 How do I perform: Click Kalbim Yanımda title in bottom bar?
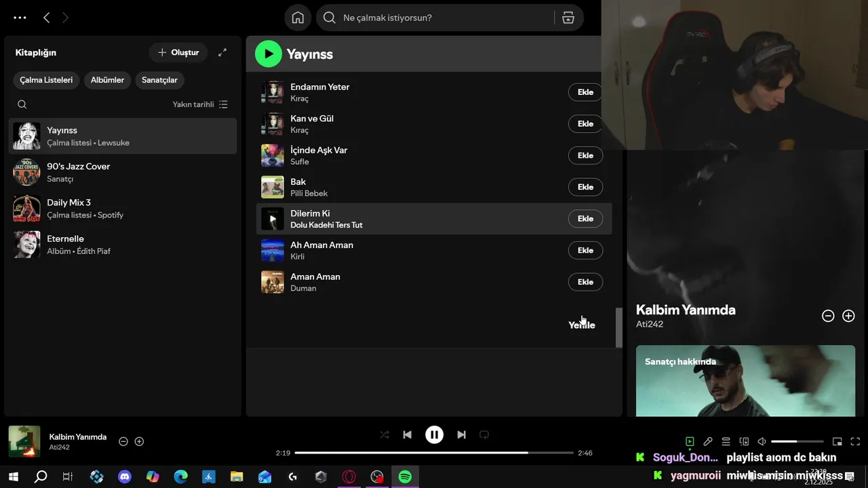click(x=78, y=437)
